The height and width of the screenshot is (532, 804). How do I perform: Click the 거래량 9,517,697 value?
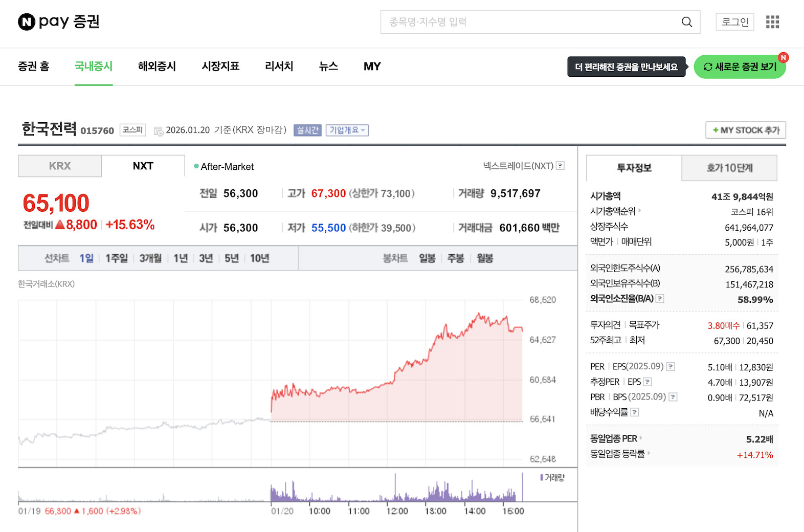coord(516,193)
